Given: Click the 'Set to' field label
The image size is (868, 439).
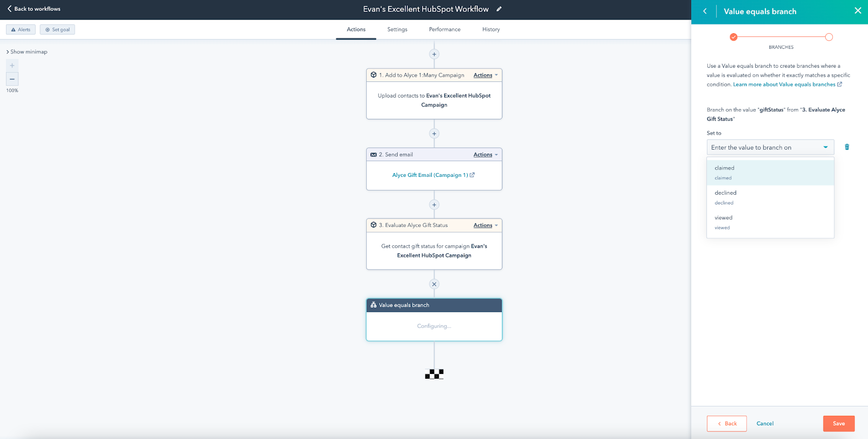Looking at the screenshot, I should click(x=714, y=133).
